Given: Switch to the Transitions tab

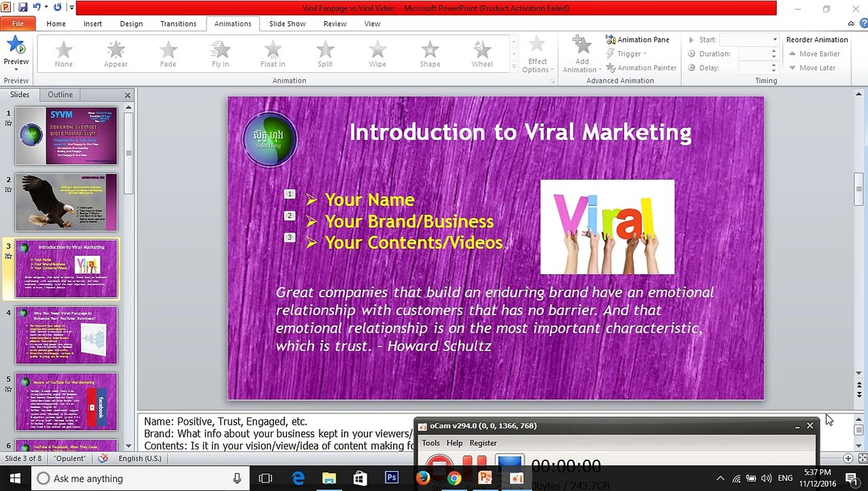Looking at the screenshot, I should [179, 23].
